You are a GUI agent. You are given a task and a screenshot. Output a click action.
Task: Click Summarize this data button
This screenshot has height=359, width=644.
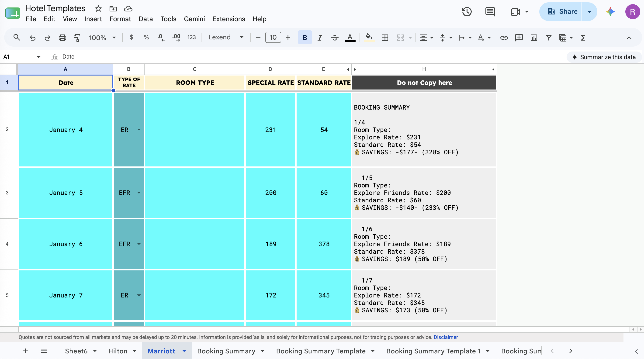[604, 57]
